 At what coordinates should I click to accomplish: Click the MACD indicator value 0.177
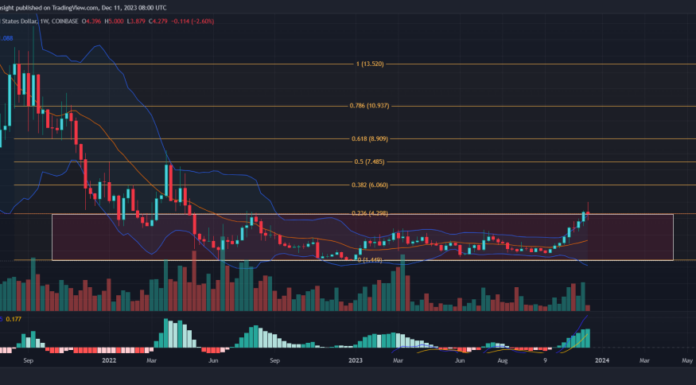pyautogui.click(x=13, y=319)
